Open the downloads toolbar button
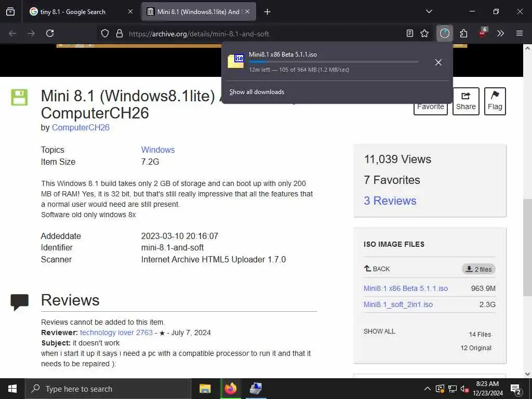The width and height of the screenshot is (532, 399). (x=445, y=33)
